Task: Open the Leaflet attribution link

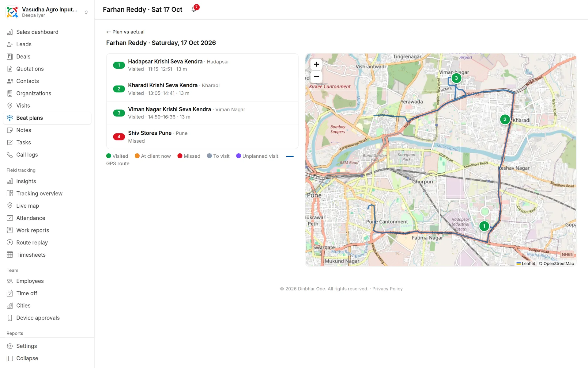Action: click(526, 263)
